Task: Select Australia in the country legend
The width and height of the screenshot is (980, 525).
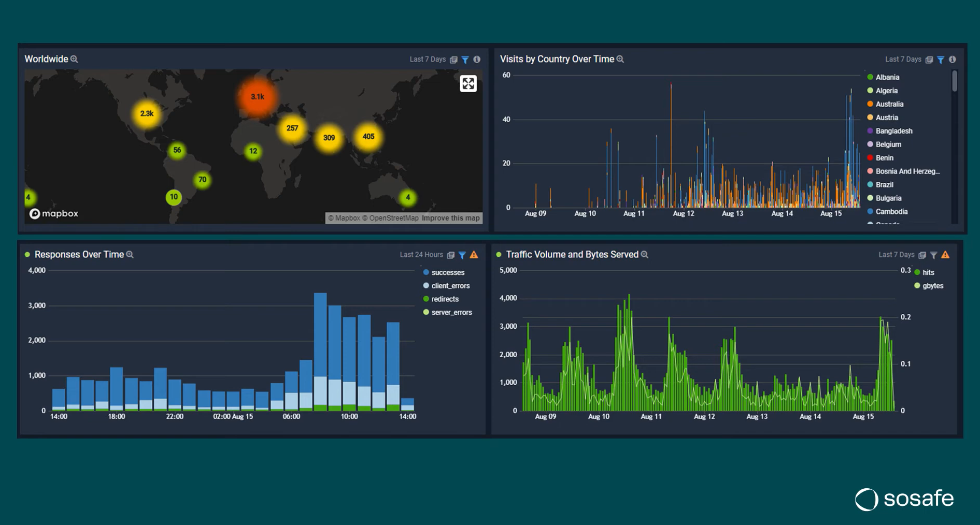Action: pyautogui.click(x=889, y=104)
